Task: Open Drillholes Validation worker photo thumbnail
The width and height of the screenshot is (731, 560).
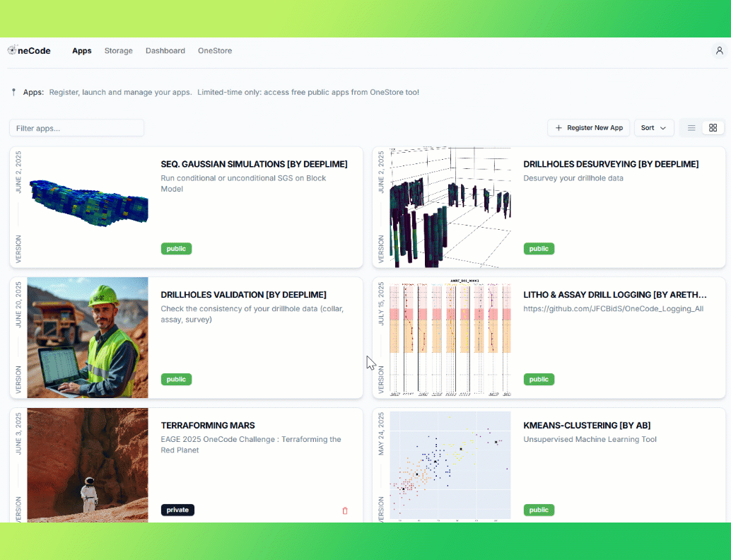Action: pyautogui.click(x=88, y=337)
